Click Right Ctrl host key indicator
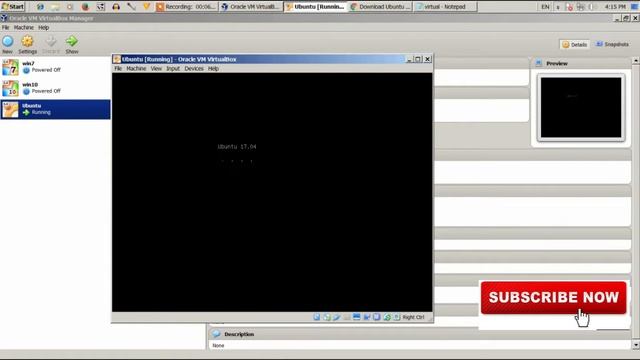 (413, 317)
